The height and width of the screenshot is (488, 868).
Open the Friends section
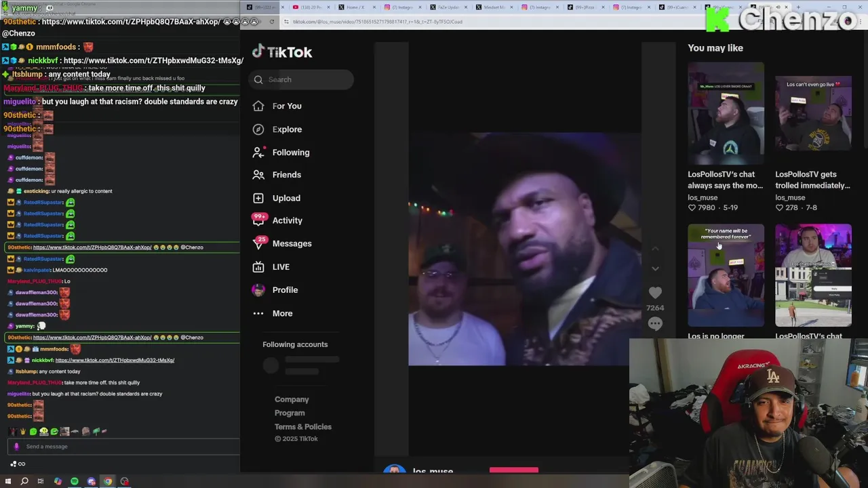(277, 175)
